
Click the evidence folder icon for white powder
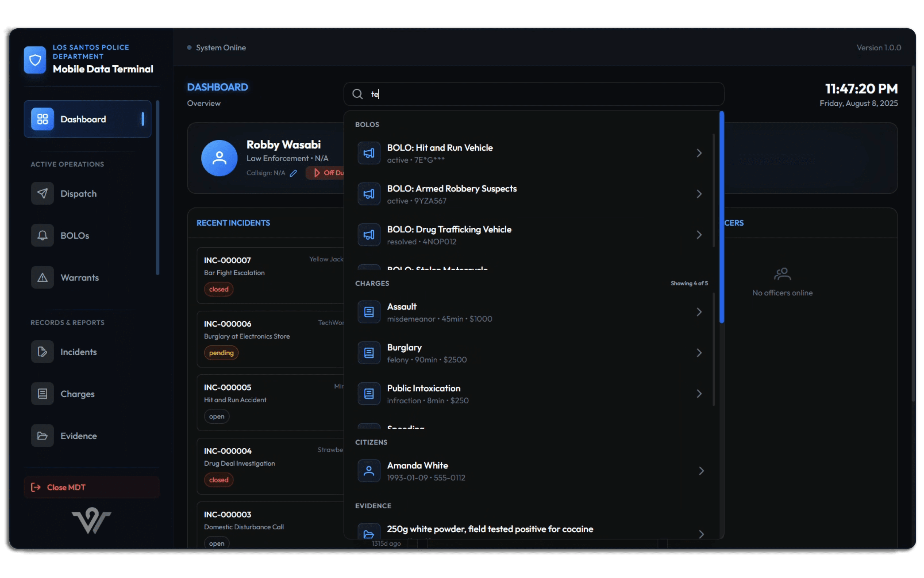(x=369, y=532)
